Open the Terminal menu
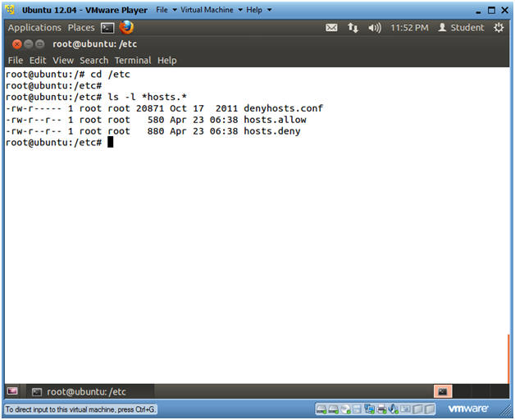The height and width of the screenshot is (420, 515). 133,61
